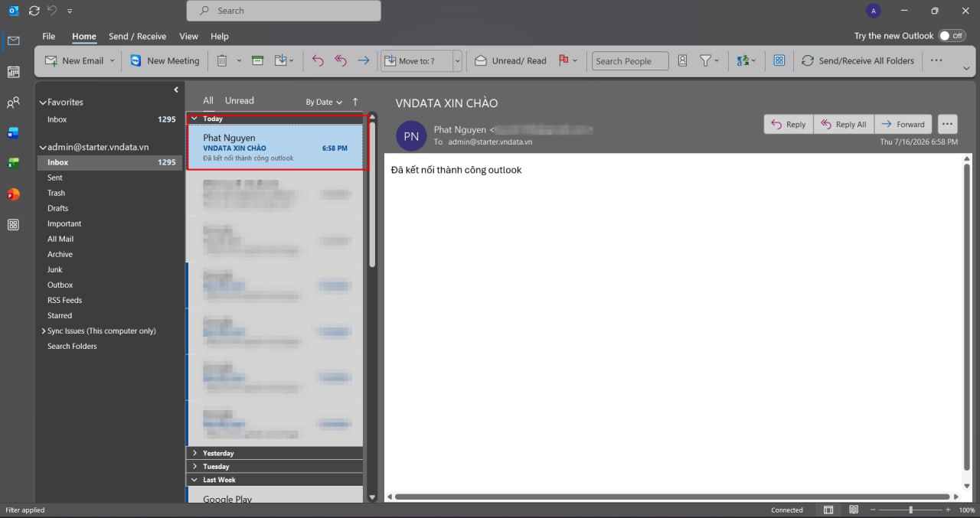Image resolution: width=980 pixels, height=518 pixels.
Task: Expand the Tuesday message group
Action: [195, 467]
